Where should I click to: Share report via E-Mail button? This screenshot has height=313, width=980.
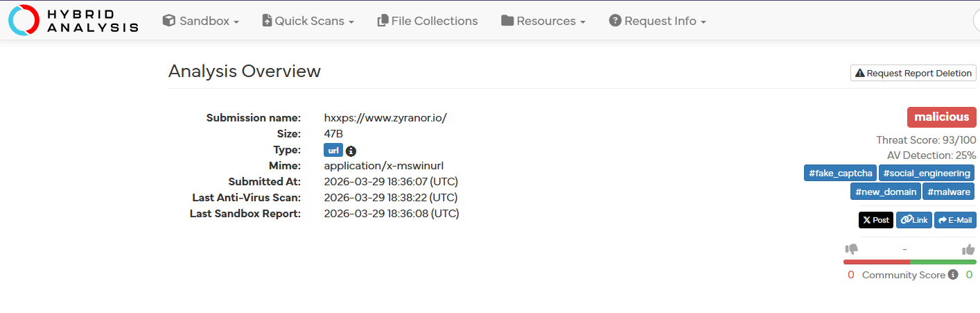point(955,220)
